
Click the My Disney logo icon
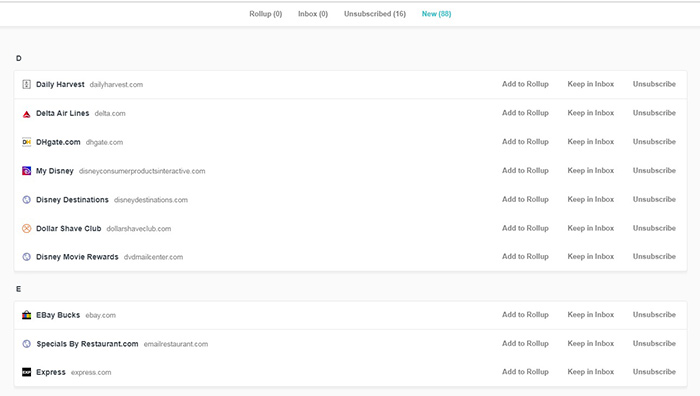[x=26, y=171]
